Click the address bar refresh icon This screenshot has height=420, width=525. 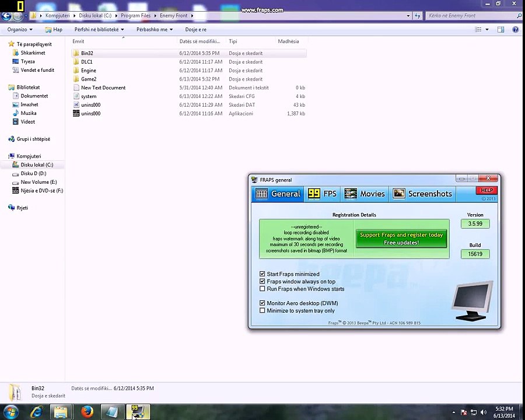point(417,16)
